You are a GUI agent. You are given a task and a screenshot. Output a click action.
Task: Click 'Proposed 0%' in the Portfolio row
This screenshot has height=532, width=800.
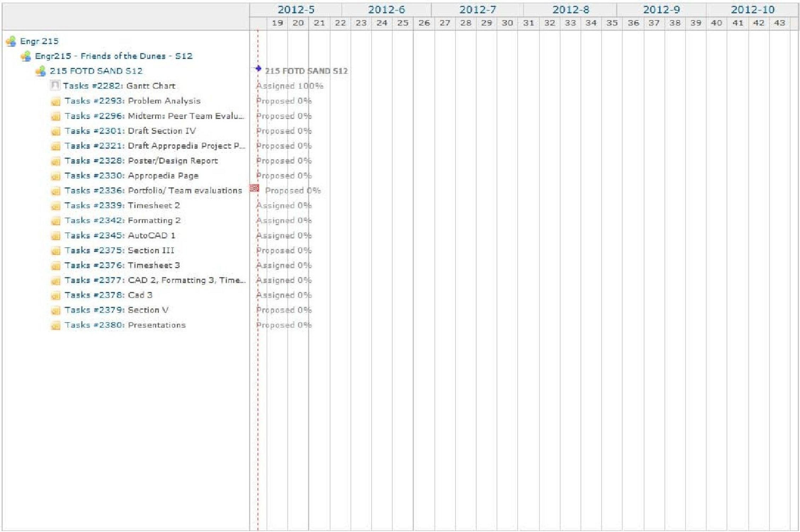point(293,191)
